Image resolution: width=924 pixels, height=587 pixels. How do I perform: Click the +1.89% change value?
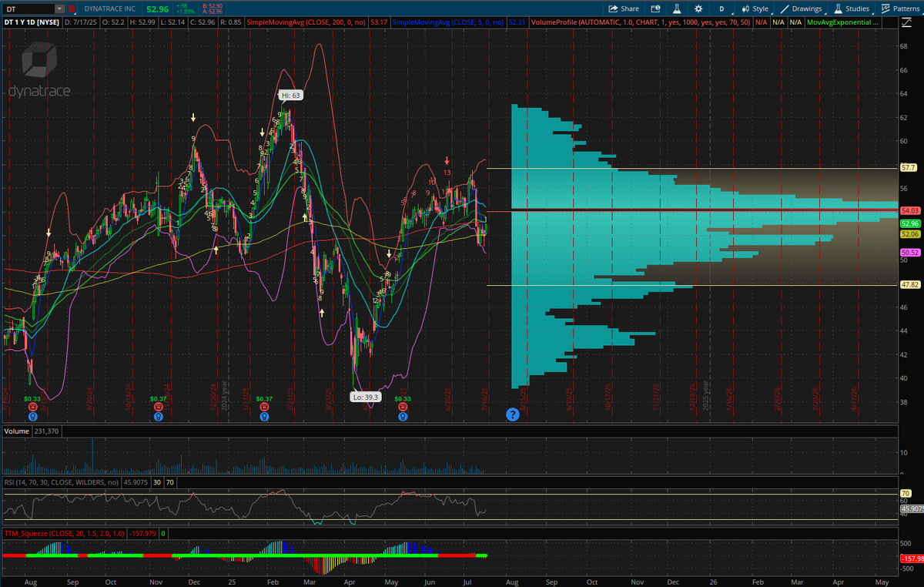click(x=184, y=11)
